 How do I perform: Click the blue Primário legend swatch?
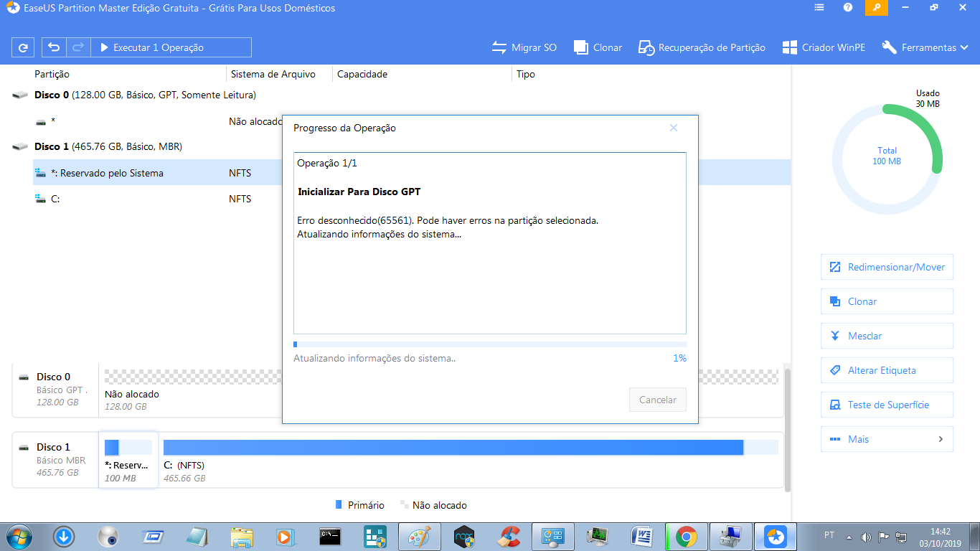[339, 505]
